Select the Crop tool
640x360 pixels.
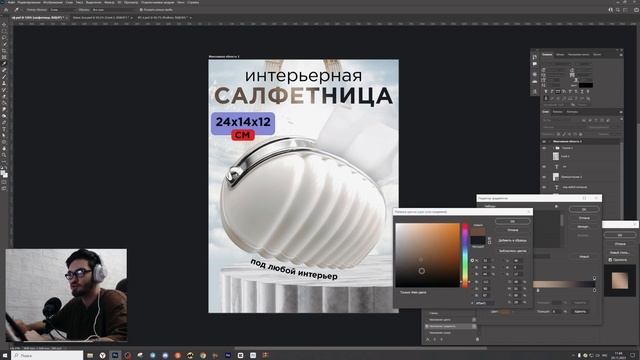pos(4,51)
